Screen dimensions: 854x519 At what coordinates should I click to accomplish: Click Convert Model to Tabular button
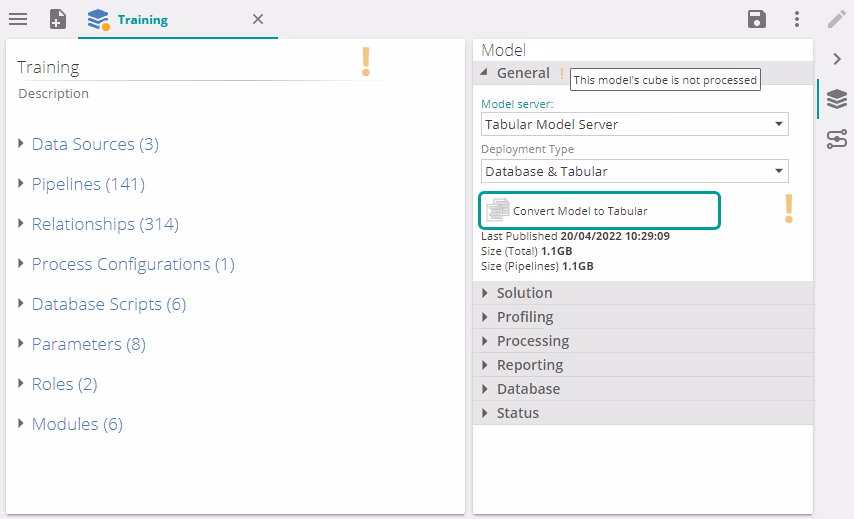(x=599, y=211)
